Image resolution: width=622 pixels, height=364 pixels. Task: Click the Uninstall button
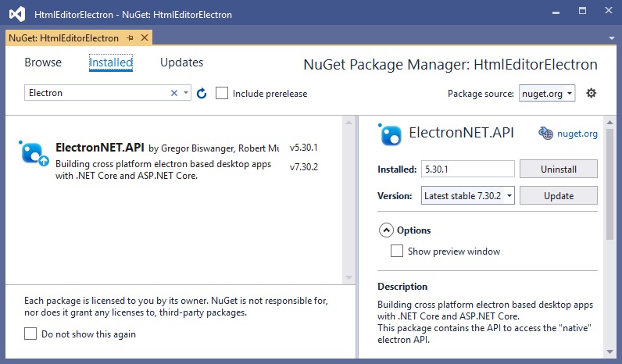click(x=559, y=169)
